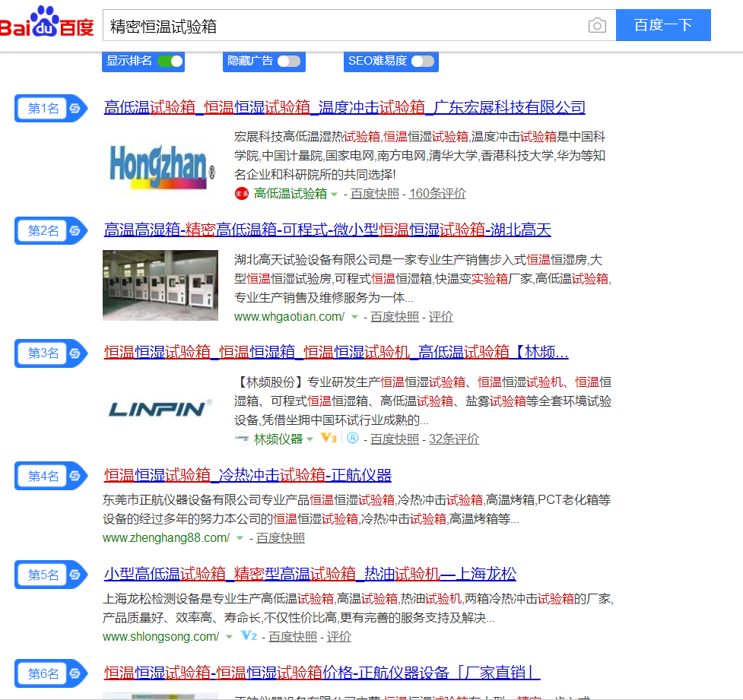This screenshot has height=700, width=743.
Task: Click the rank 2 badge swirl icon
Action: coord(75,230)
